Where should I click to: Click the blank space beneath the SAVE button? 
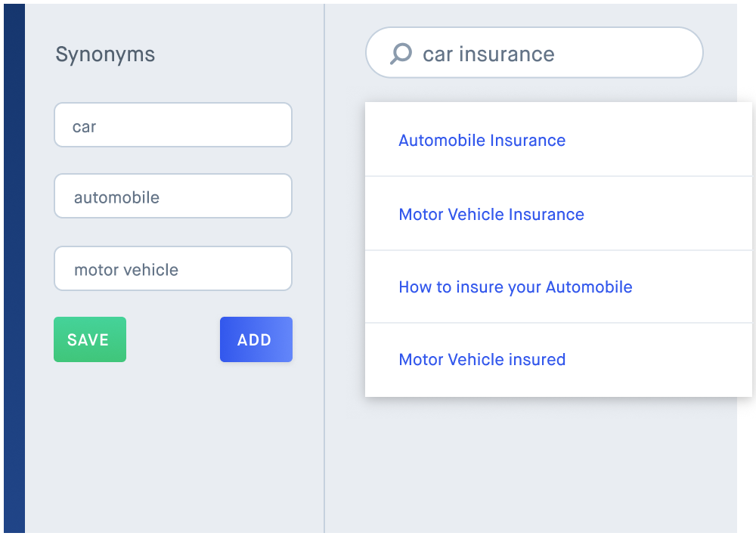pos(90,434)
